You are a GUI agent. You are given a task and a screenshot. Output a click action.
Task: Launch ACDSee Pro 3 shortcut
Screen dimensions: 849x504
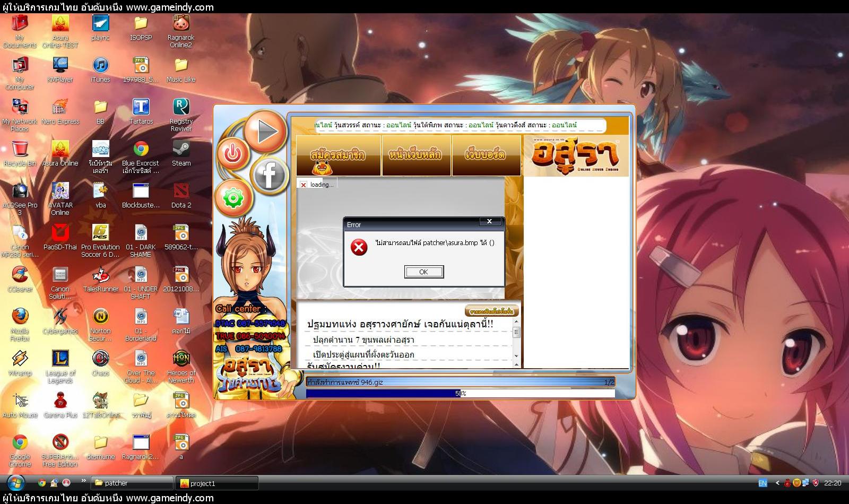(20, 199)
